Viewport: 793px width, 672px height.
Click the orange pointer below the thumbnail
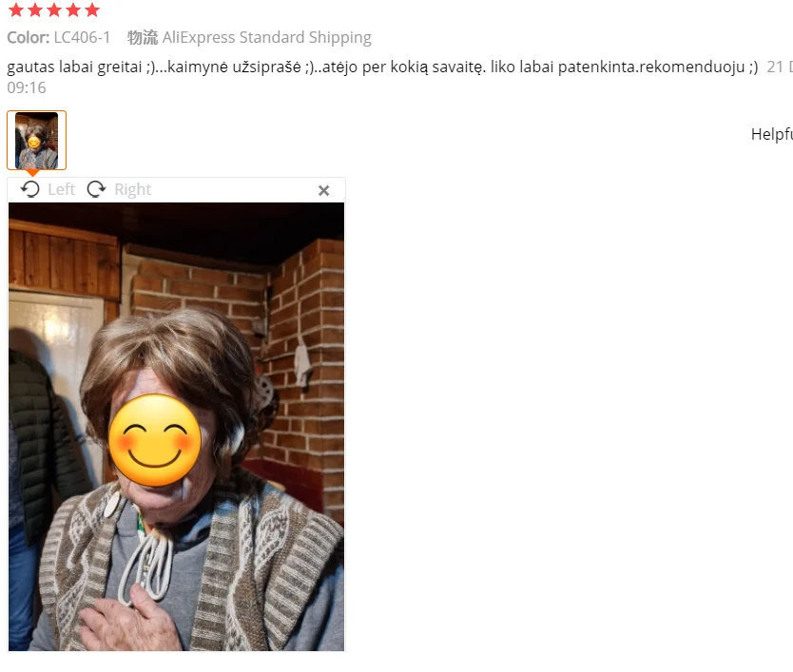32,173
